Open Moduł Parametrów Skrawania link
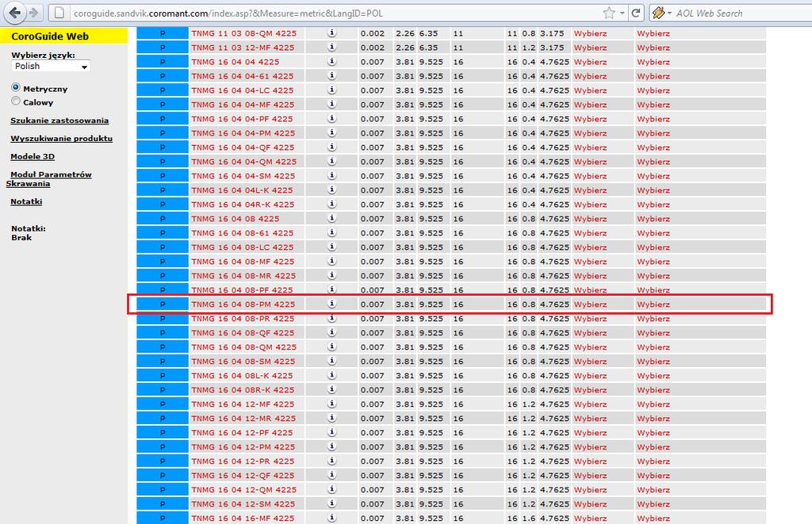Screen dimensions: 812x524 click(x=49, y=179)
